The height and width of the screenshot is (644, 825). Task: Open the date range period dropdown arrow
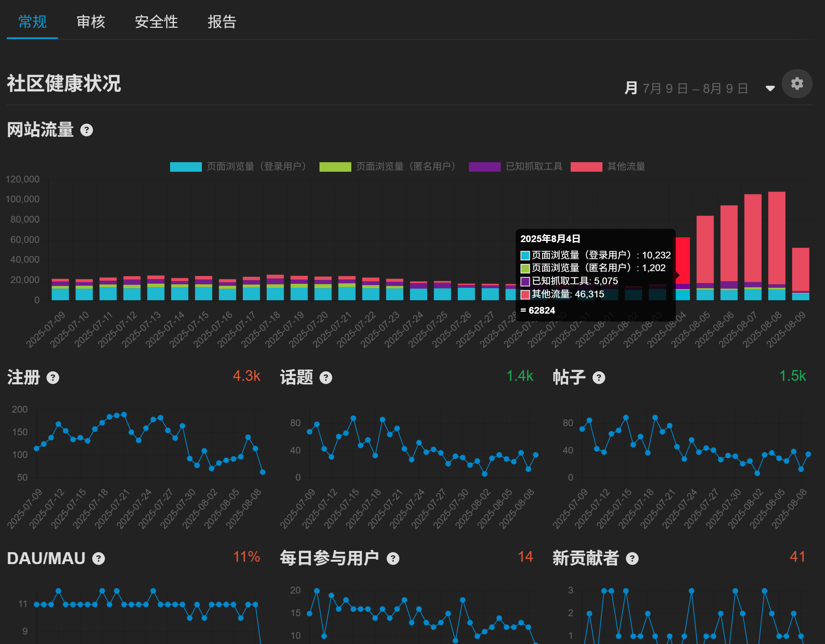pyautogui.click(x=770, y=88)
